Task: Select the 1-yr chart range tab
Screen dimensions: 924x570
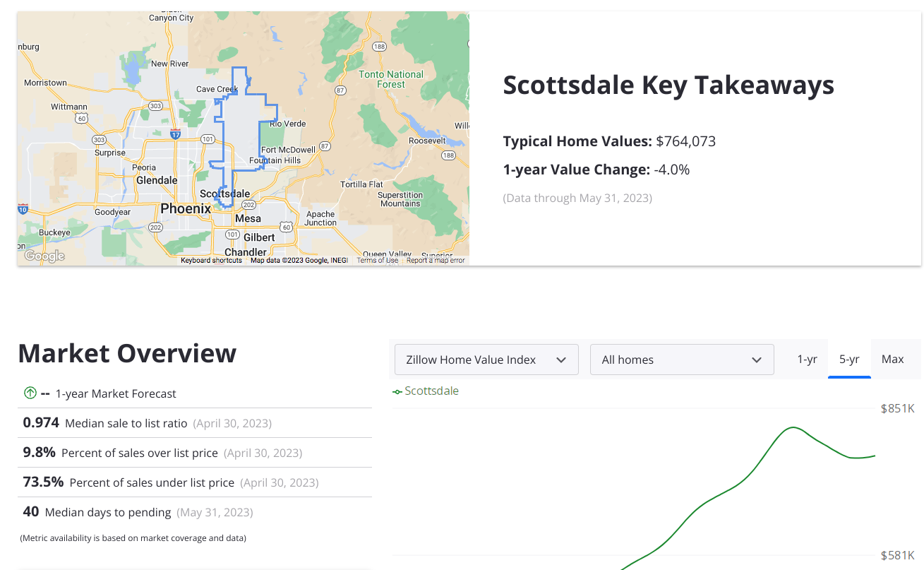Action: (807, 360)
